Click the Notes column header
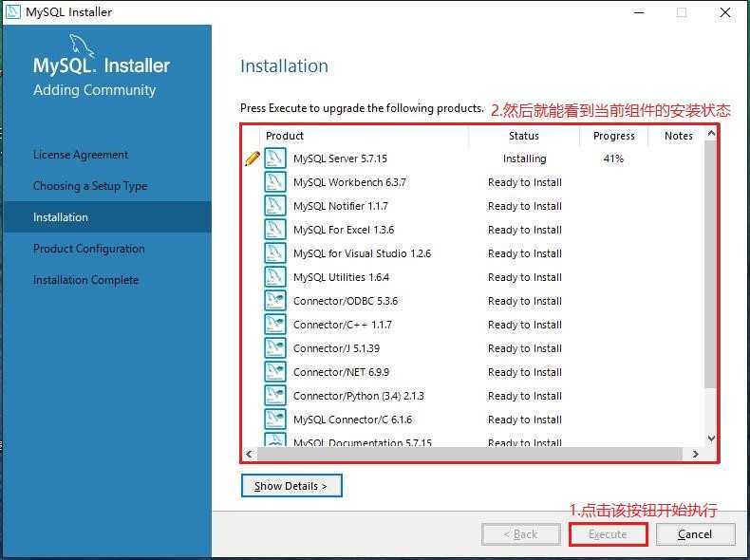Image resolution: width=750 pixels, height=560 pixels. 678,136
